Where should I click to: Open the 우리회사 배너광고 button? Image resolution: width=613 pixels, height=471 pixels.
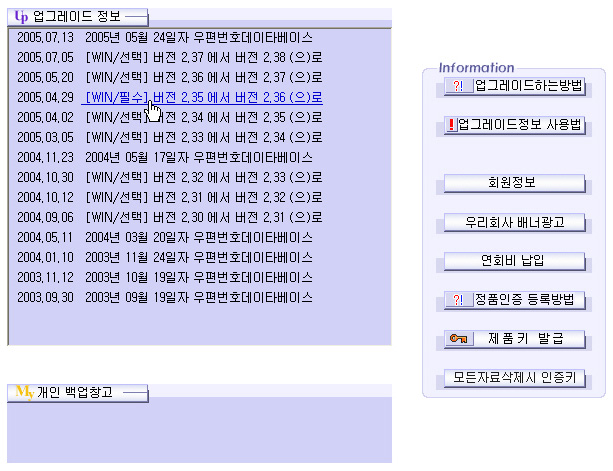coord(514,222)
